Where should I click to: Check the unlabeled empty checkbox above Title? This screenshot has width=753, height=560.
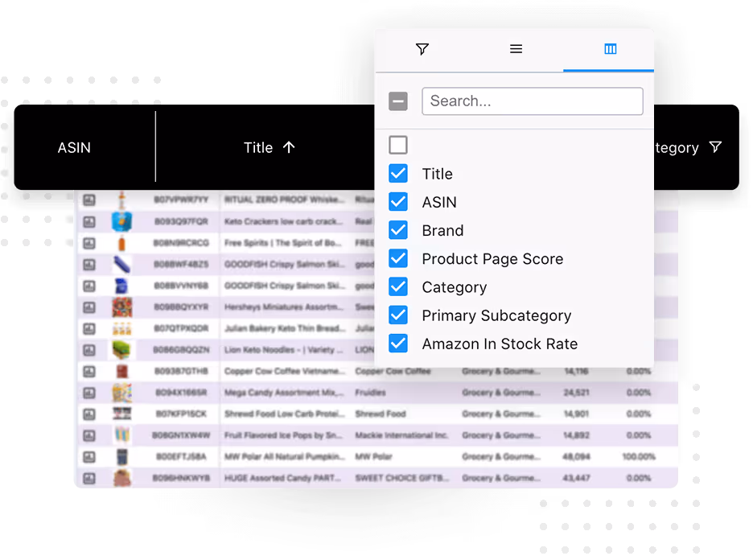click(x=398, y=145)
